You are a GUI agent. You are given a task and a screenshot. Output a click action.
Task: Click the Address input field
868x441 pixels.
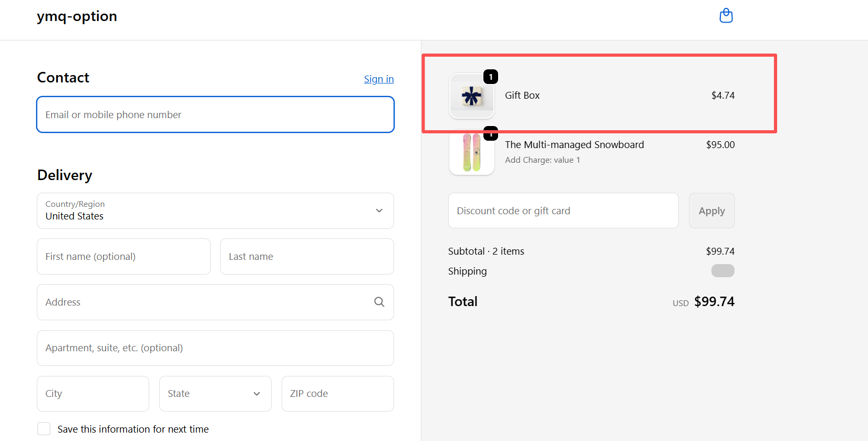(205, 302)
